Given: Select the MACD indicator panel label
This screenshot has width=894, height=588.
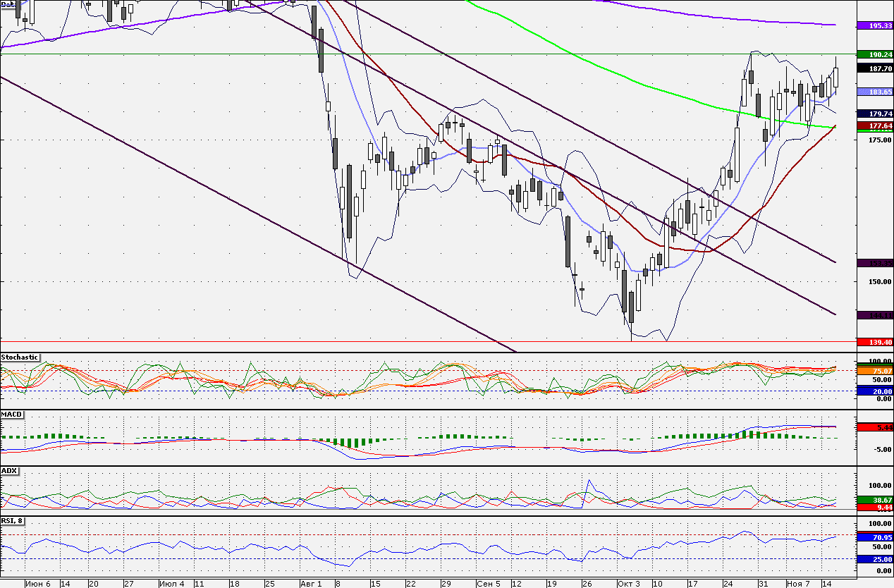Looking at the screenshot, I should point(10,415).
